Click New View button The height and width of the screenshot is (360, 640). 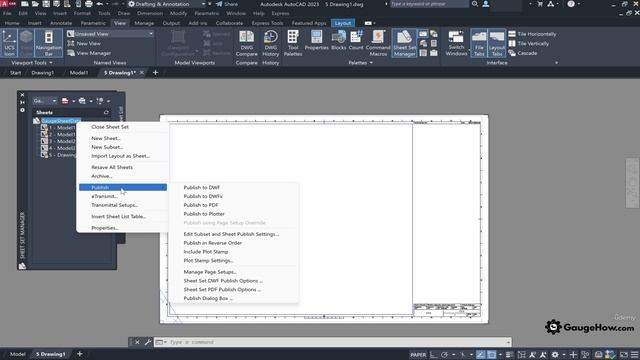coord(84,43)
